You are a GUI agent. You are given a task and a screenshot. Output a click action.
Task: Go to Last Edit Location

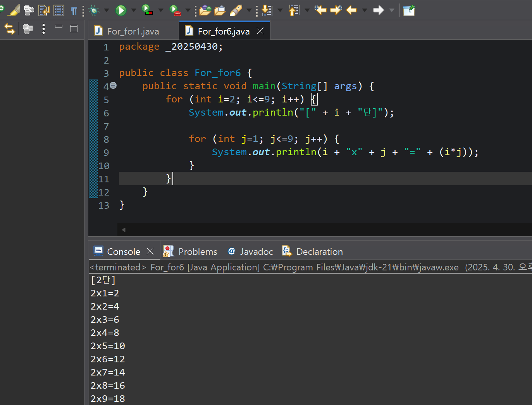point(320,10)
